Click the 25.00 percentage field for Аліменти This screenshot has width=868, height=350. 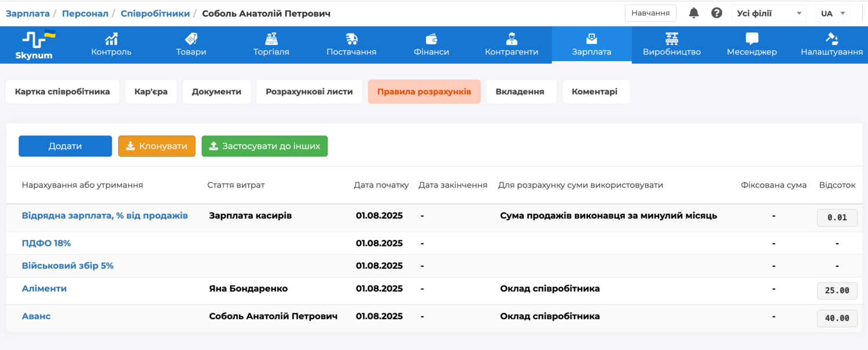(x=837, y=290)
